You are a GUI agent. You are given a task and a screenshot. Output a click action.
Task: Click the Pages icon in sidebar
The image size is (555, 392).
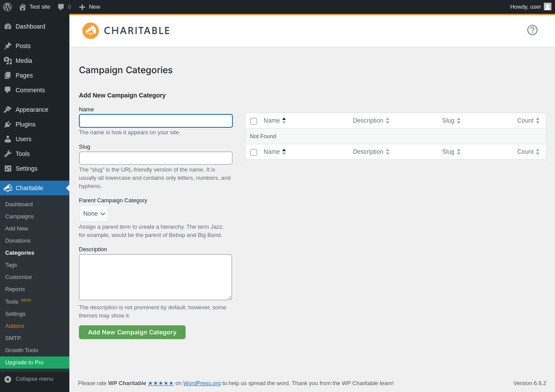[8, 75]
